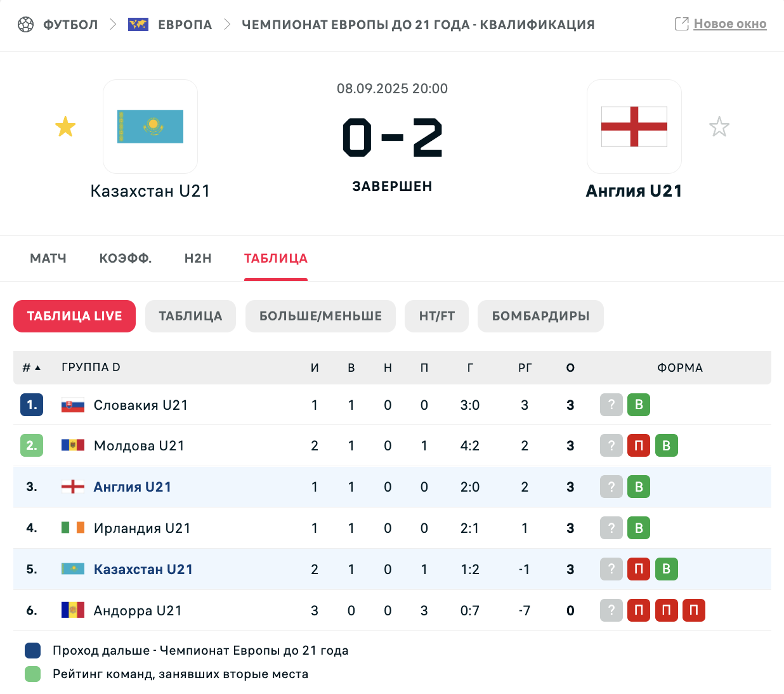This screenshot has height=694, width=784.
Task: Open match in new window icon
Action: point(682,24)
